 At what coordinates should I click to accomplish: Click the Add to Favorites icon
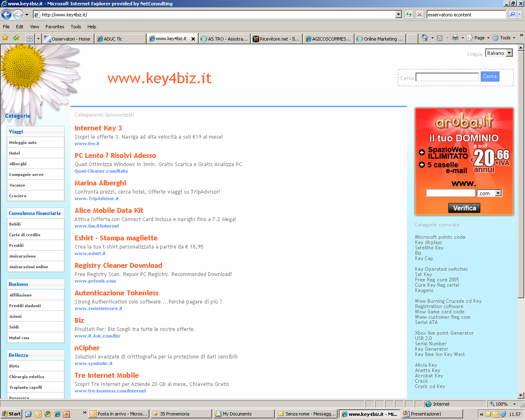(x=16, y=38)
